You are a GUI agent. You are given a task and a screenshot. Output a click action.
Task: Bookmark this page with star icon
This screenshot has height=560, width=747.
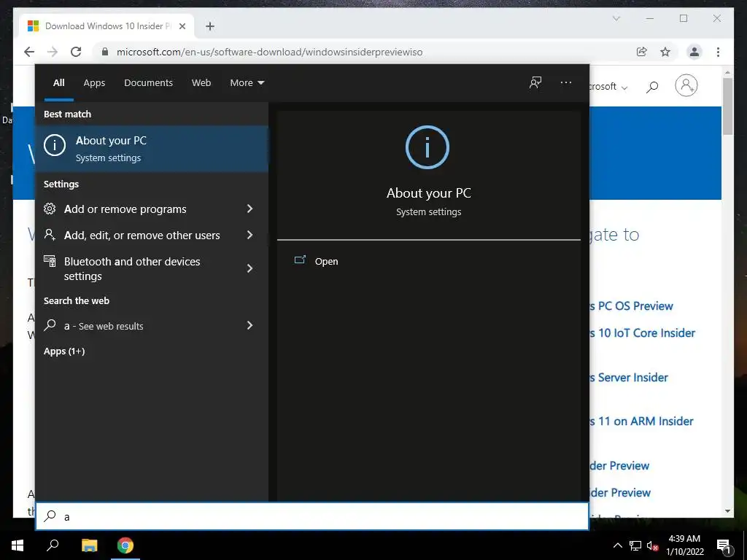pyautogui.click(x=665, y=52)
